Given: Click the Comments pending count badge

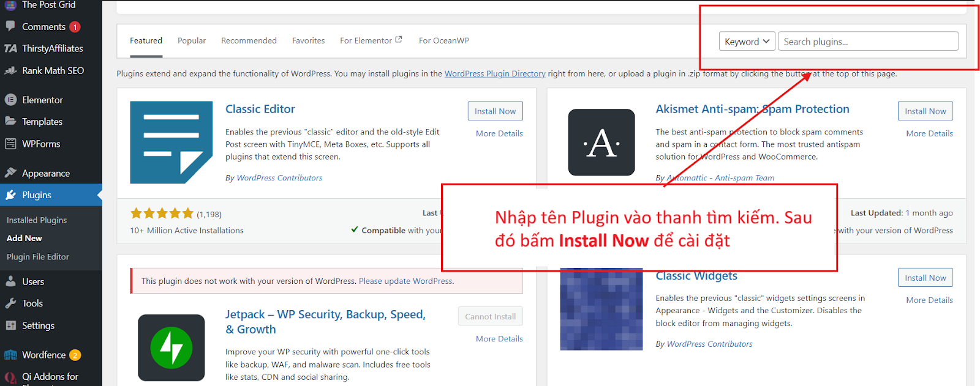Looking at the screenshot, I should [x=75, y=27].
